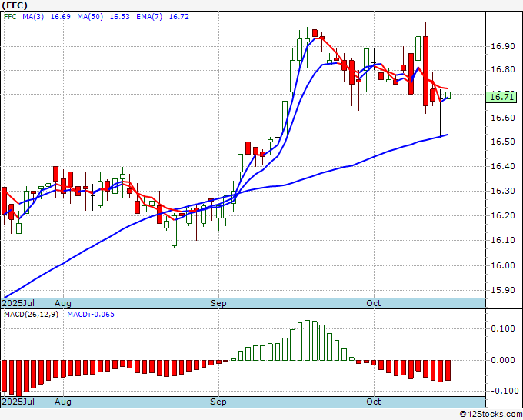The width and height of the screenshot is (523, 420).
Task: Click Aug on price chart date axis
Action: tap(63, 303)
